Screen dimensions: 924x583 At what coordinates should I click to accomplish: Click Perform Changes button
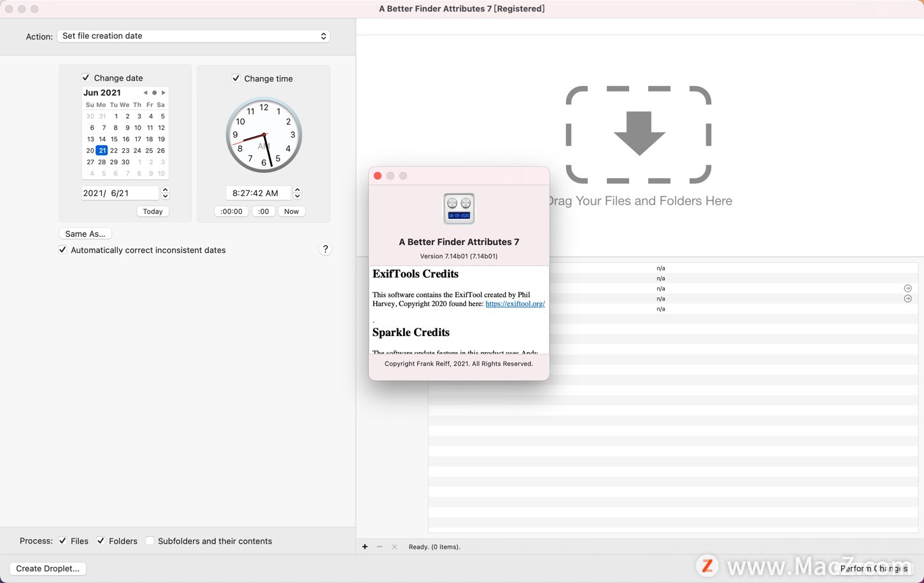click(x=874, y=568)
